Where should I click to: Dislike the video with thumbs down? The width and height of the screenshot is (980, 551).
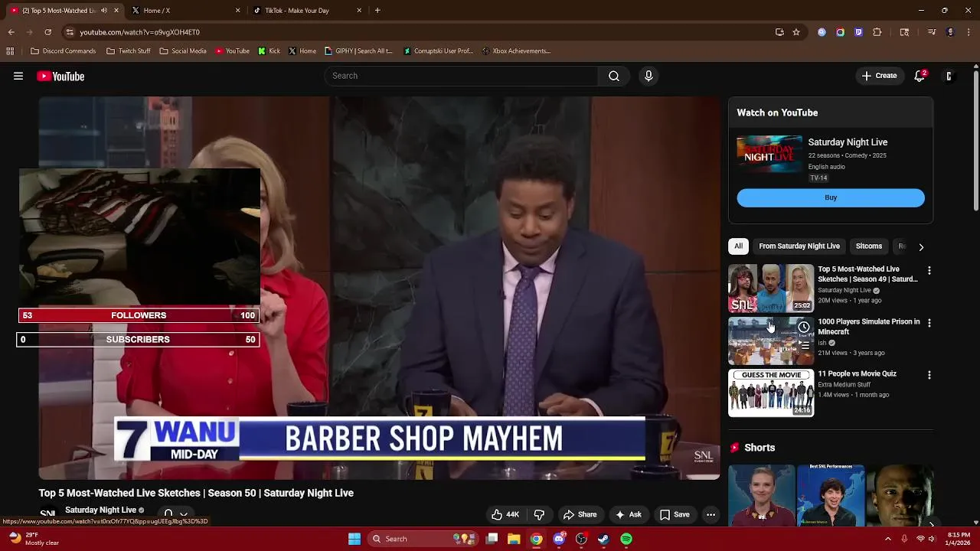pyautogui.click(x=539, y=514)
